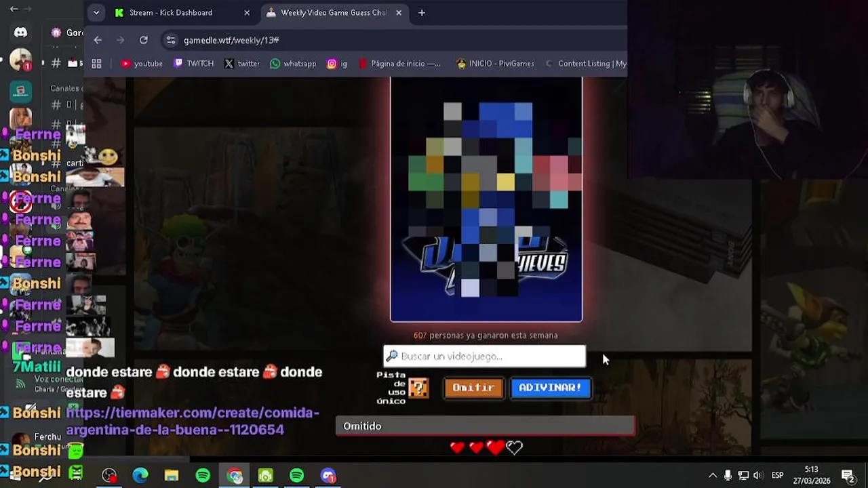Open OBS Studio from the taskbar
The image size is (868, 488).
click(109, 476)
